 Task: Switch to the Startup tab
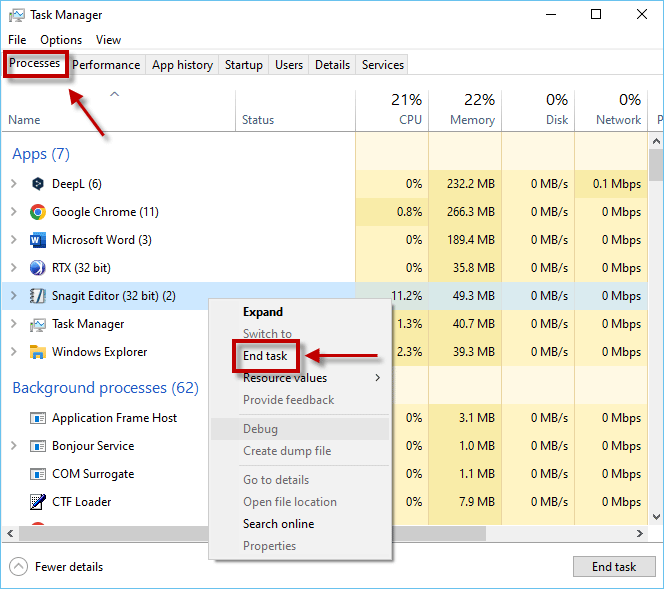(x=243, y=65)
